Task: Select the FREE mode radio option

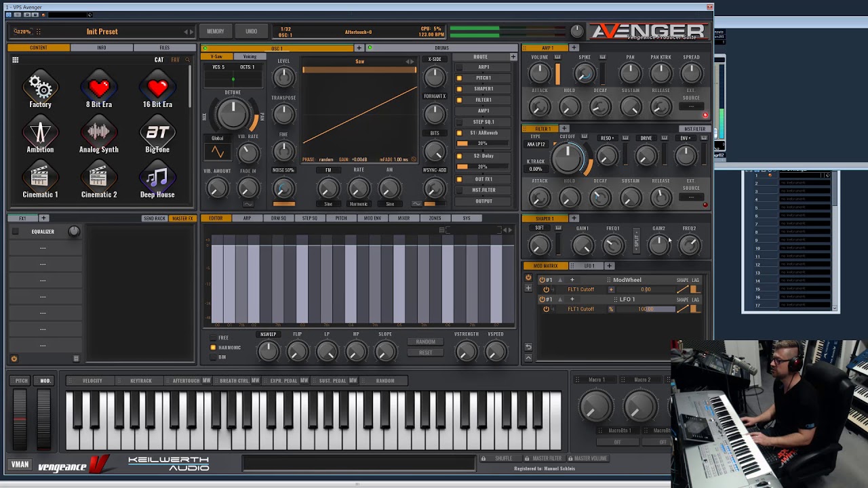Action: coord(213,338)
